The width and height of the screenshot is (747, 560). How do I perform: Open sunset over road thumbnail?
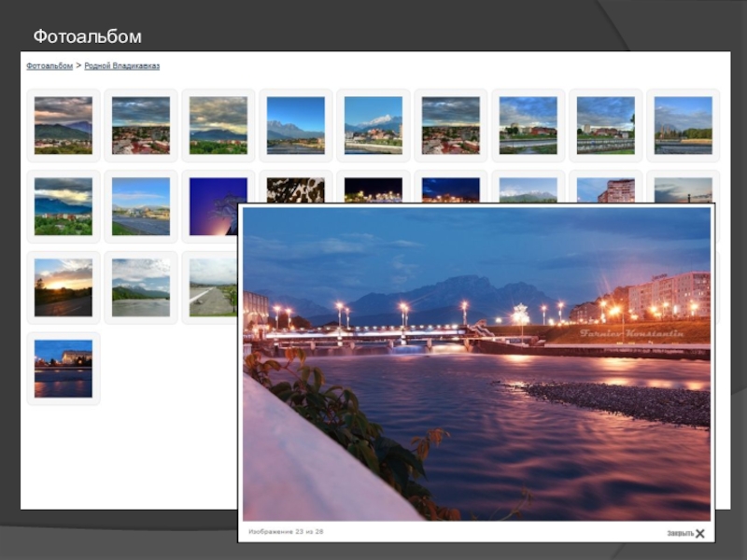click(63, 287)
